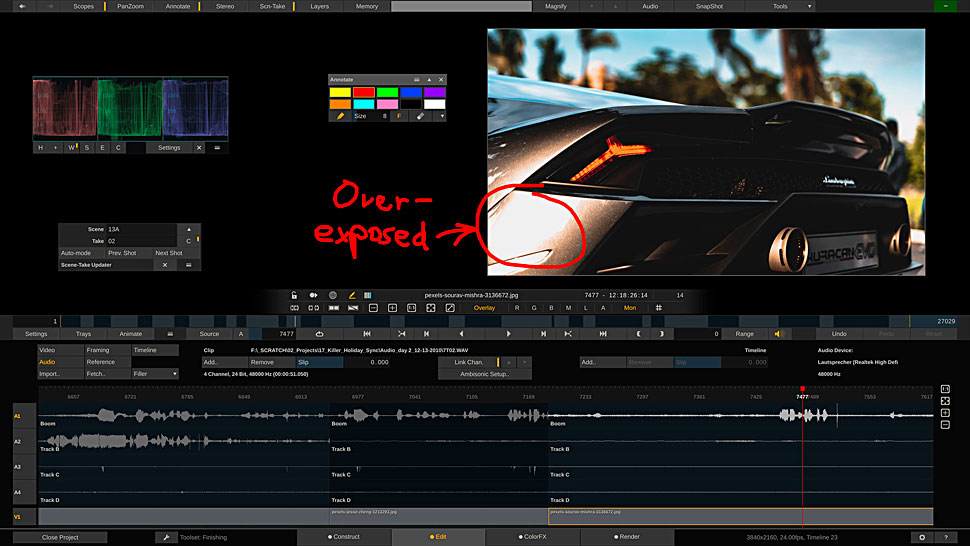Fit image to viewport with expand icon
This screenshot has width=970, height=546.
(431, 307)
